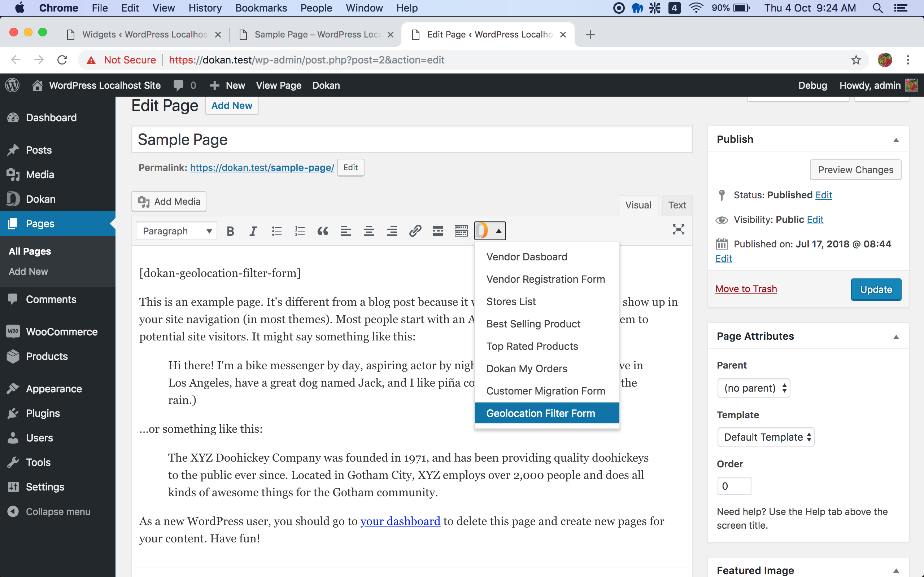Screen dimensions: 924x577
Task: Click the Preview Changes button
Action: 856,169
